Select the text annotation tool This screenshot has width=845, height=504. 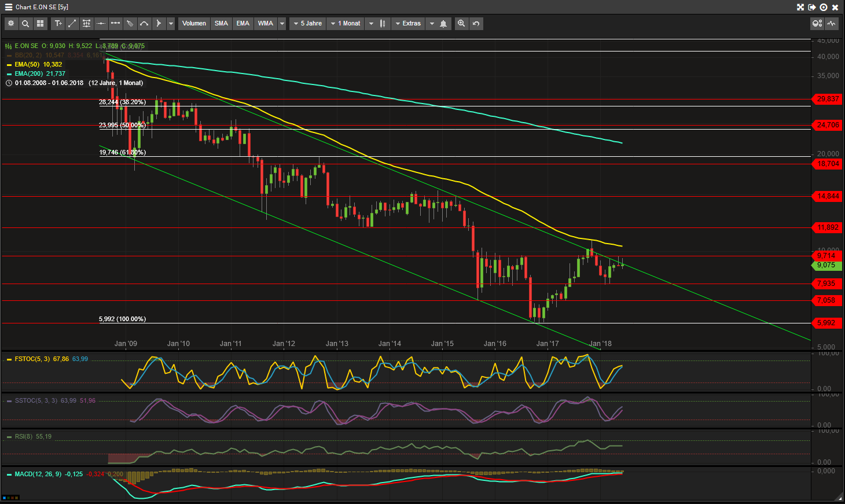58,24
